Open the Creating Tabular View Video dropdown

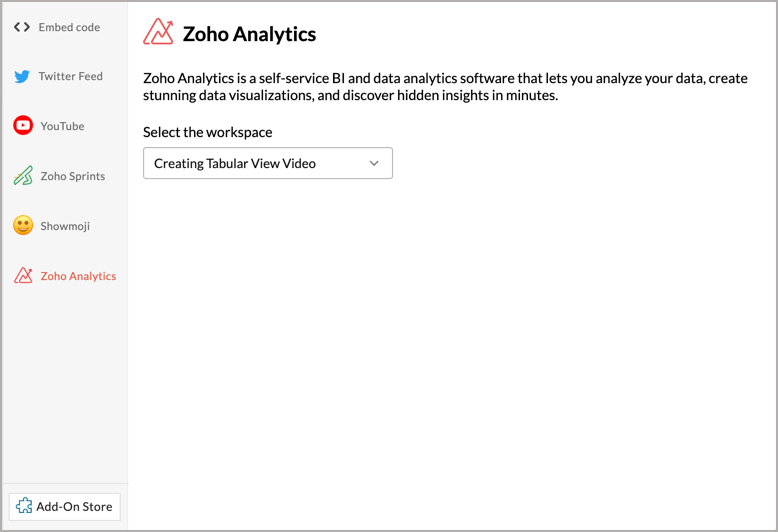pyautogui.click(x=268, y=163)
